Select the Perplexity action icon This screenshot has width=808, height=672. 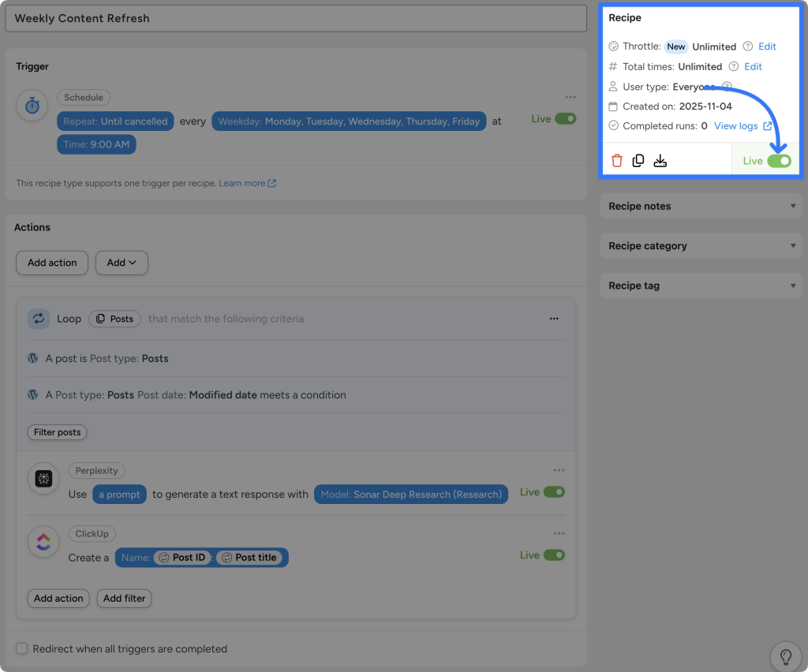point(43,478)
